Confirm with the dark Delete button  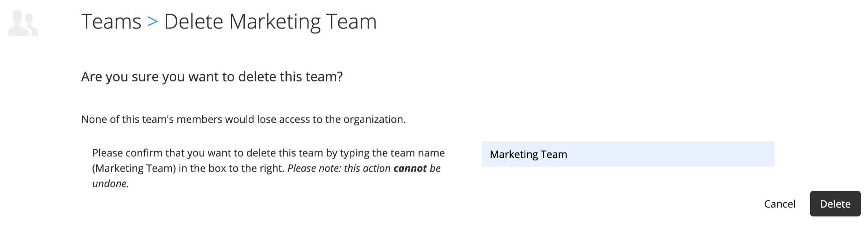tap(835, 204)
